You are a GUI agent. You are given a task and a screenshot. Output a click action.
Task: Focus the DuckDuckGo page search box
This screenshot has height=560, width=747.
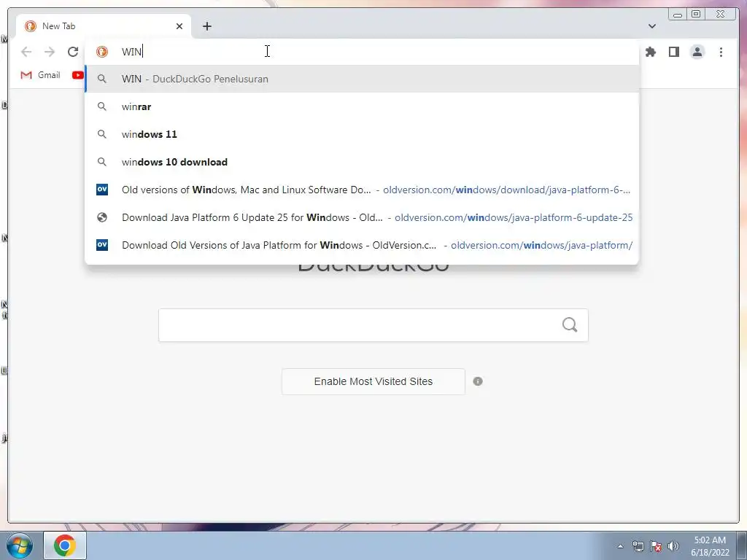pyautogui.click(x=373, y=325)
